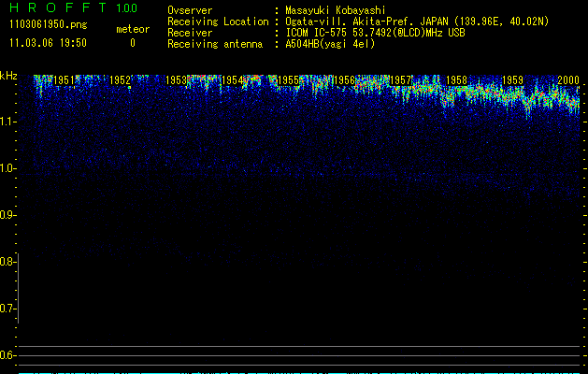Click the Receiver label
Image resolution: width=588 pixels, height=374 pixels.
[x=190, y=33]
